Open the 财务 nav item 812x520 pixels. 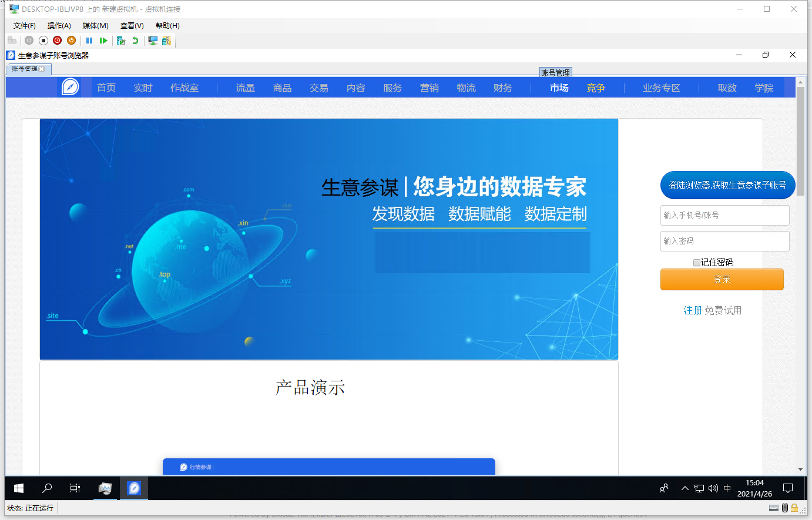(x=503, y=88)
